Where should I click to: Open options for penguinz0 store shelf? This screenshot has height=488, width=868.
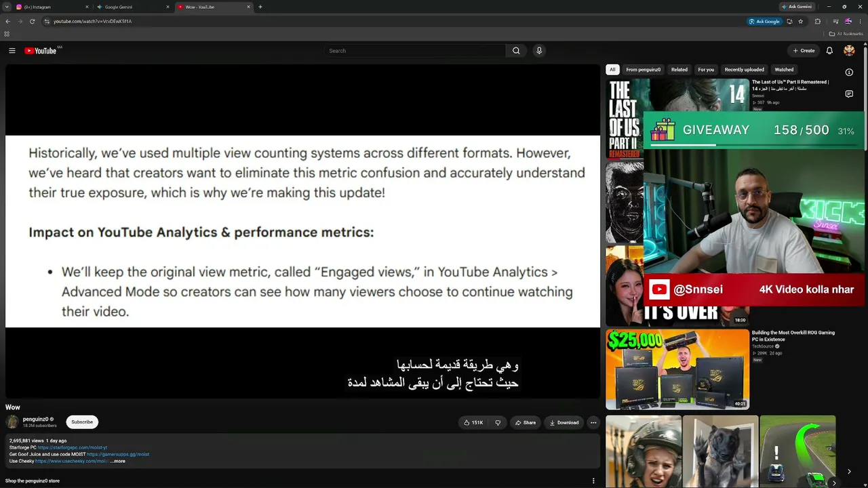coord(593,481)
